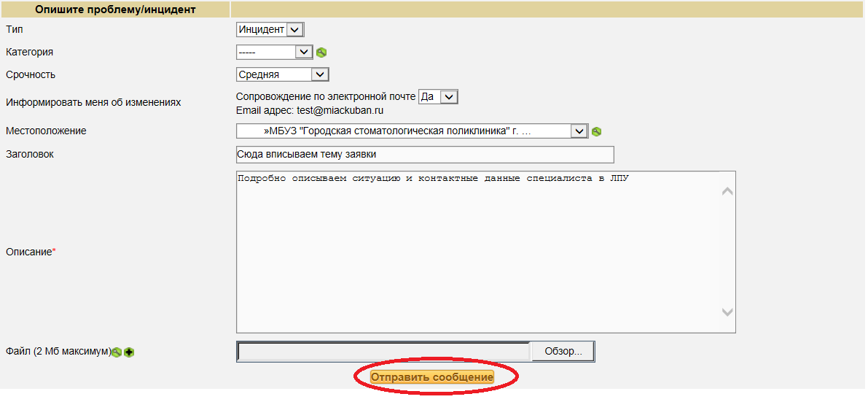The image size is (868, 402).
Task: Open the Срочность dropdown set to Средняя
Action: click(283, 74)
